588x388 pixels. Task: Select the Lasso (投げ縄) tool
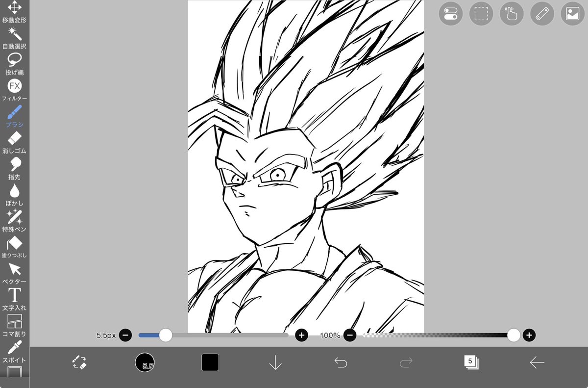pos(15,64)
